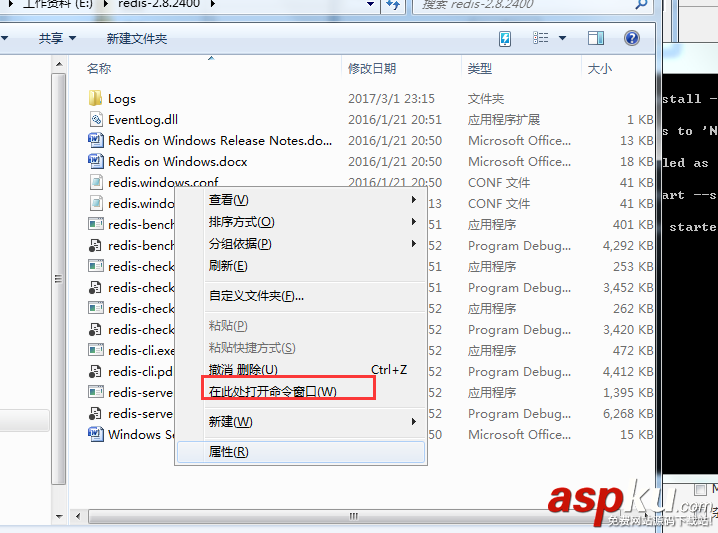718x533 pixels.
Task: Click horizontal scrollbar left arrow
Action: (x=78, y=517)
